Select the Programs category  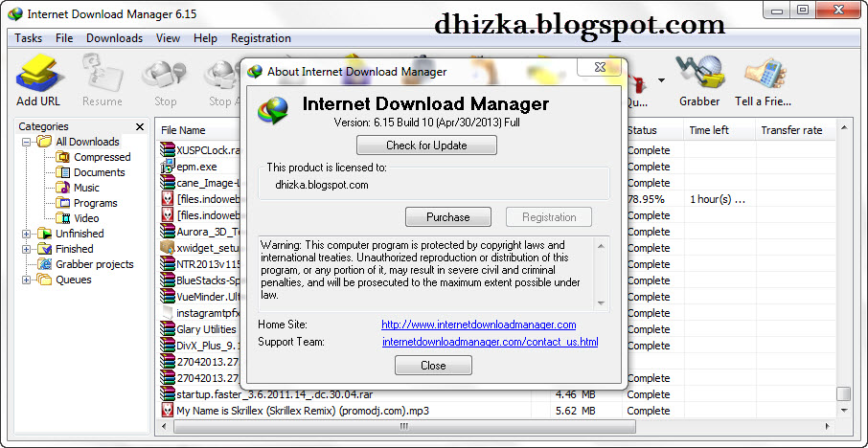pyautogui.click(x=95, y=203)
